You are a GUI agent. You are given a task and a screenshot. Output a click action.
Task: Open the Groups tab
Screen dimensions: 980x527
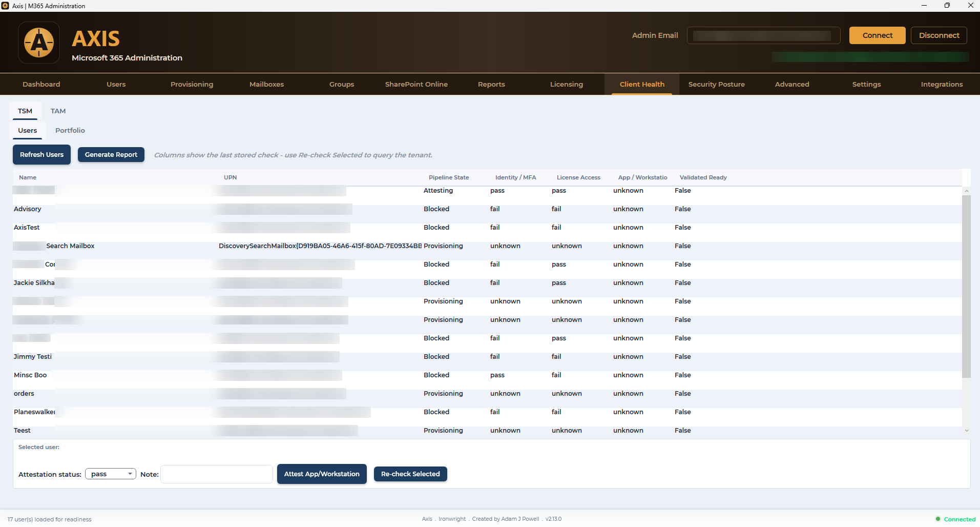[342, 84]
